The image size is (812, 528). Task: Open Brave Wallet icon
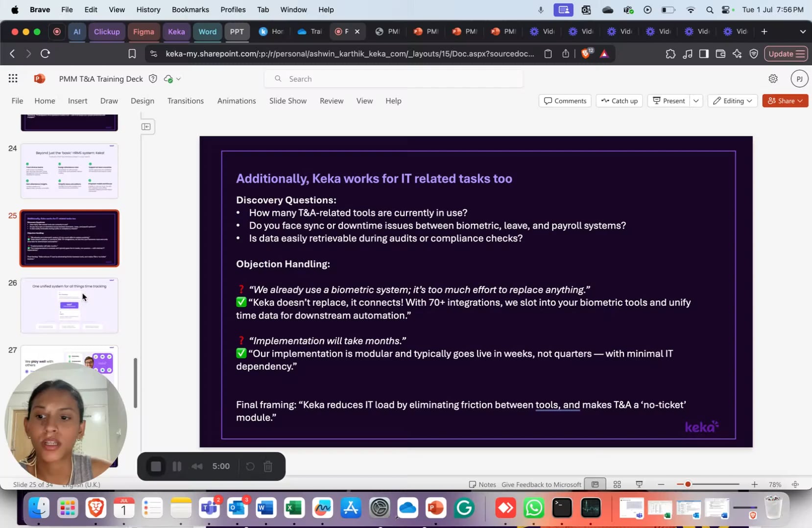tap(720, 53)
